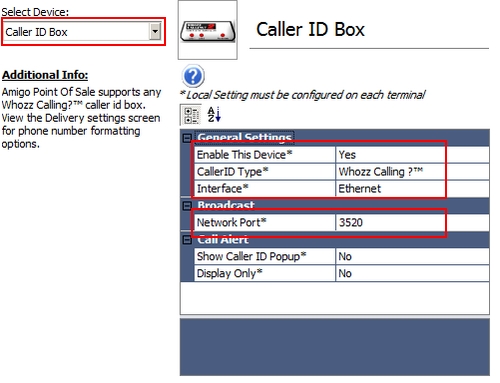Select the Show Caller ID Popup No value
This screenshot has height=383, width=500.
tap(412, 256)
